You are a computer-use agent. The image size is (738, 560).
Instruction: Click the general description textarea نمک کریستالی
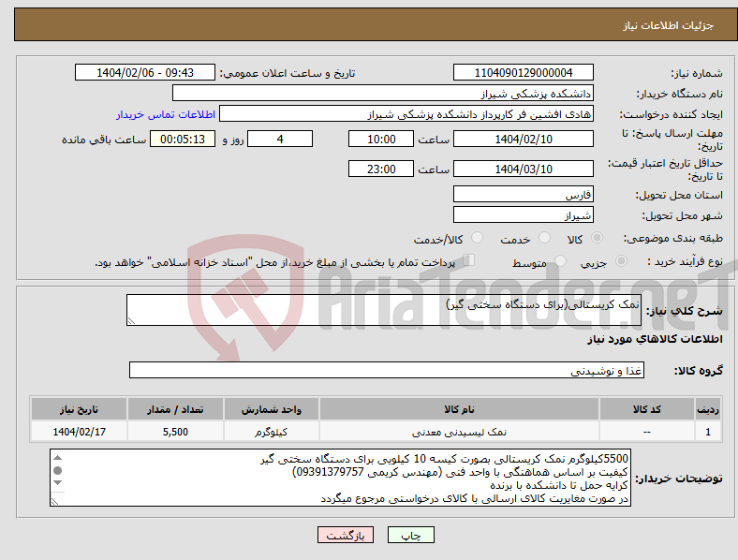click(384, 310)
